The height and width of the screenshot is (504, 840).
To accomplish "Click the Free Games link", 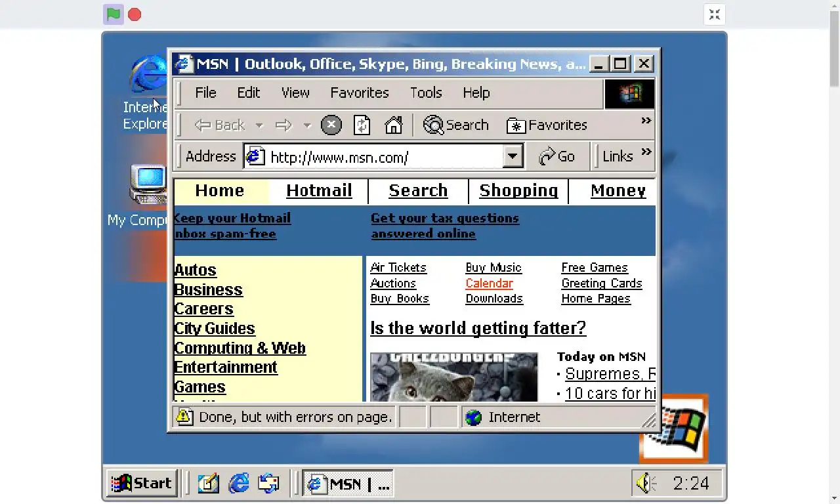I will 595,268.
